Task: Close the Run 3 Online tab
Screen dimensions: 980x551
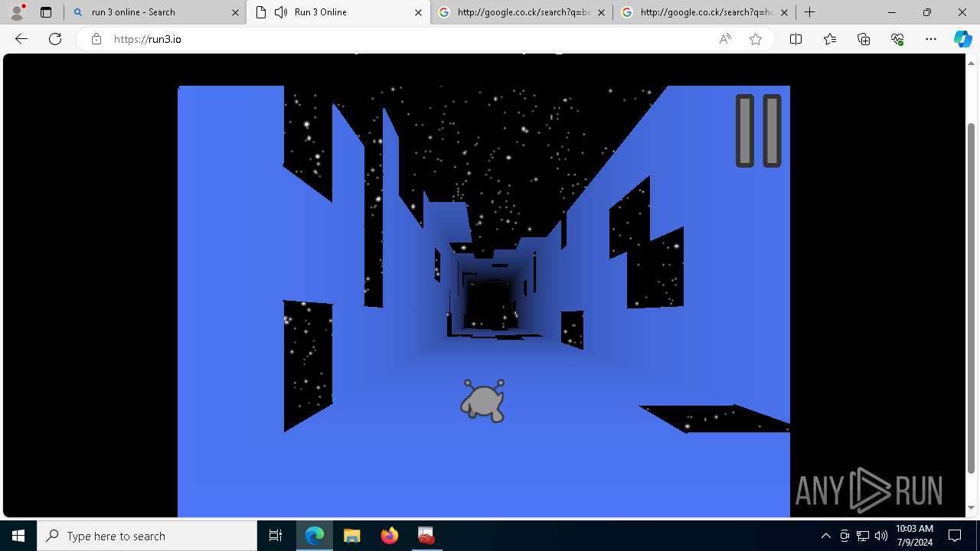Action: tap(418, 12)
